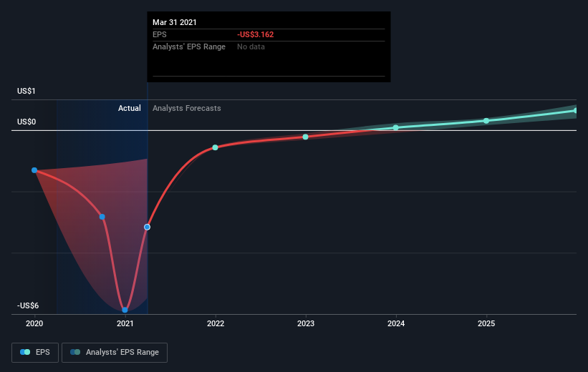Select the lowest EPS point at 2021
Screen dimensions: 588x372
click(125, 310)
